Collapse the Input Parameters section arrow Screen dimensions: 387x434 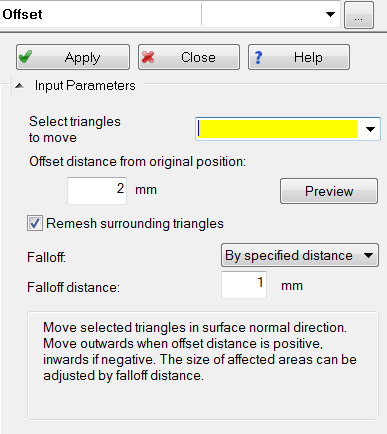20,86
